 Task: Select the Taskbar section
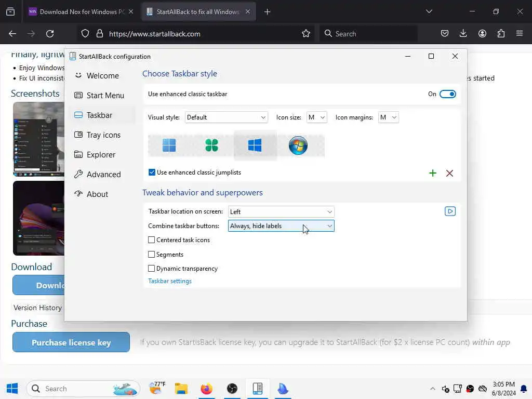point(102,115)
